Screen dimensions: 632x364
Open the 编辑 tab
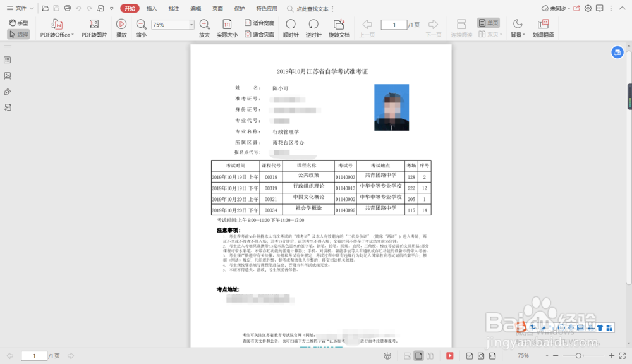point(195,8)
